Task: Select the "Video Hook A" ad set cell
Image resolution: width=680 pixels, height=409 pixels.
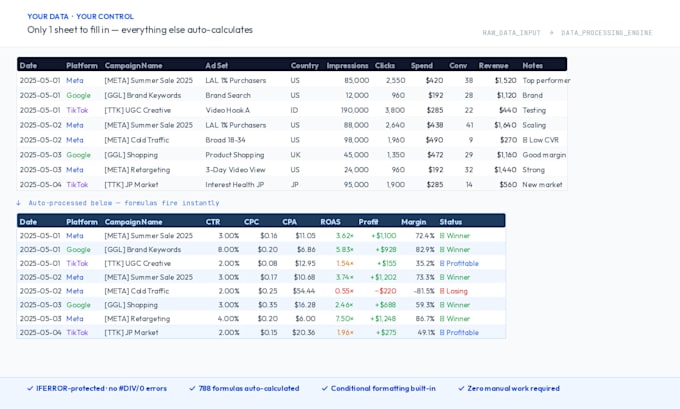Action: (x=228, y=110)
